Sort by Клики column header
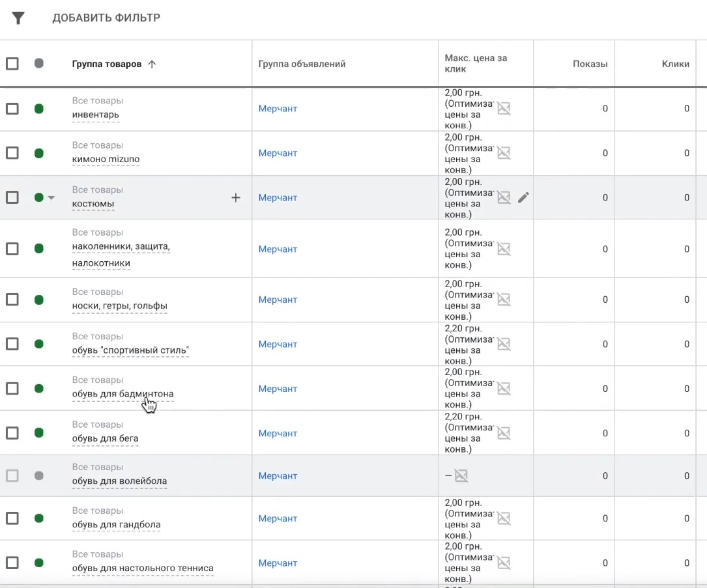 point(676,64)
